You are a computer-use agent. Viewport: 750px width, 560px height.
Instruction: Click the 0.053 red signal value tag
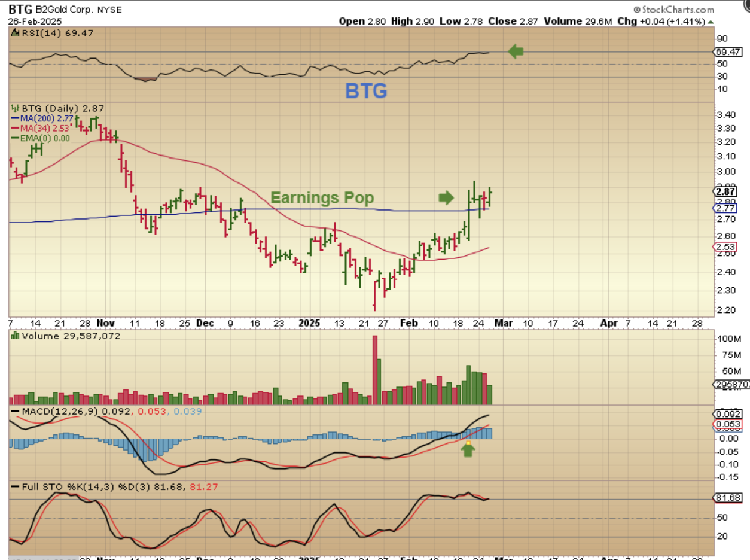728,425
